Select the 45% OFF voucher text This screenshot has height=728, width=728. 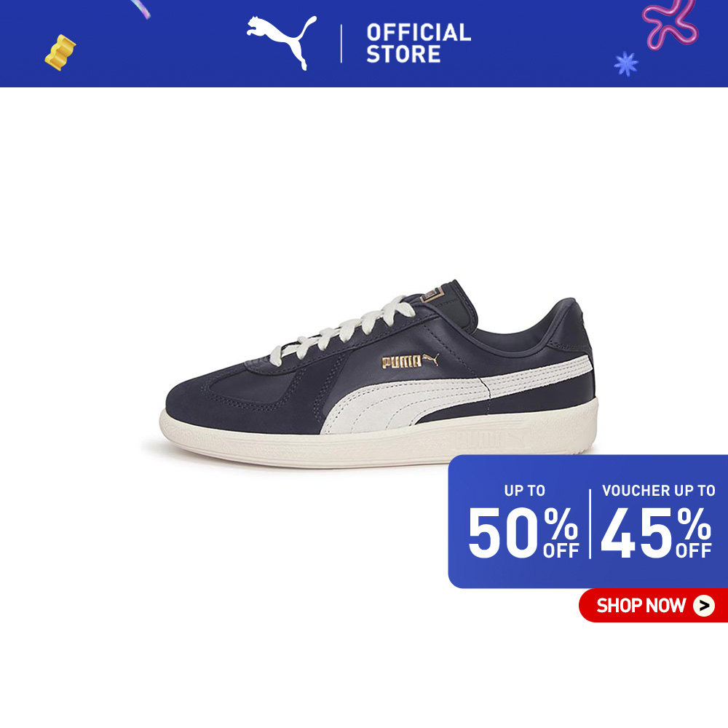656,533
